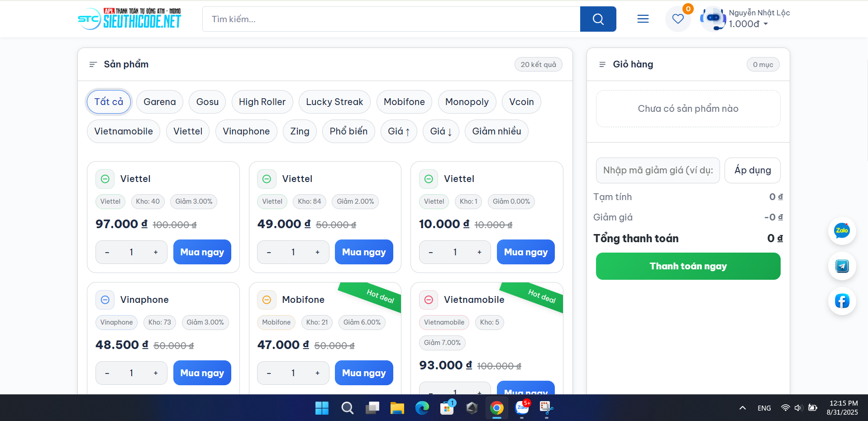Click the Mobifone card circle icon

(267, 300)
